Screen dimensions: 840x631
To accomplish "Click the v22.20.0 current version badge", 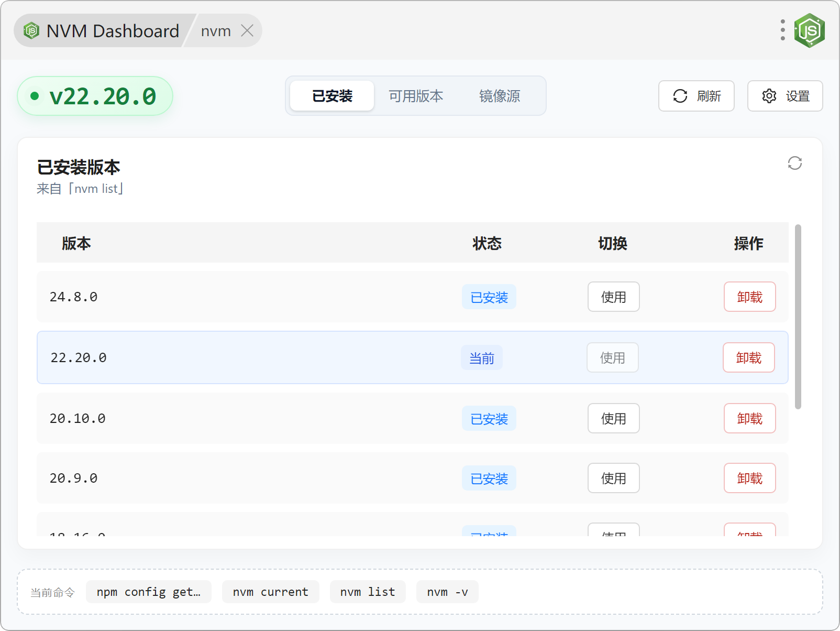I will pyautogui.click(x=95, y=96).
